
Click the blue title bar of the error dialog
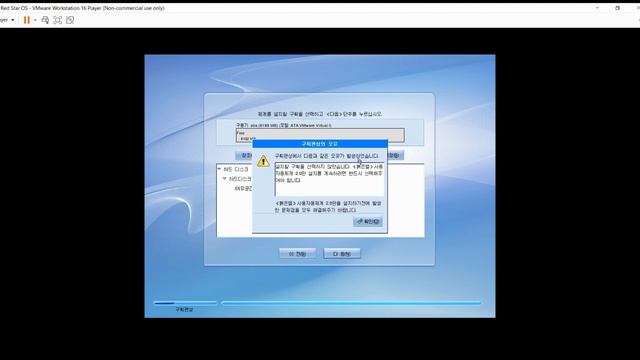[320, 144]
